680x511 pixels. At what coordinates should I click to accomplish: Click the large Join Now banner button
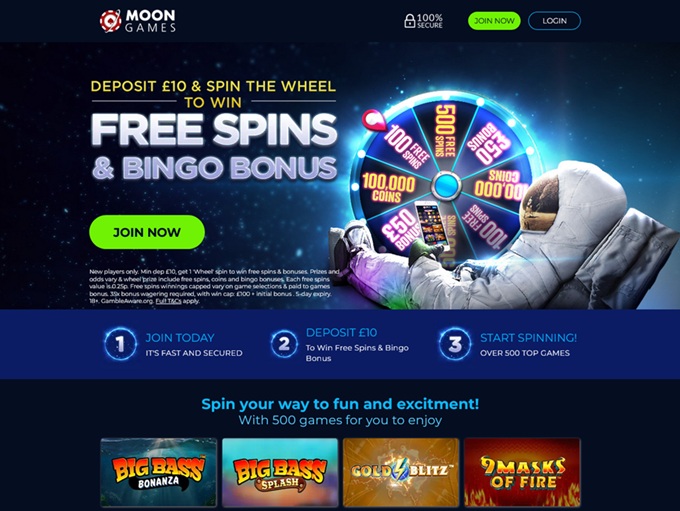pyautogui.click(x=147, y=232)
